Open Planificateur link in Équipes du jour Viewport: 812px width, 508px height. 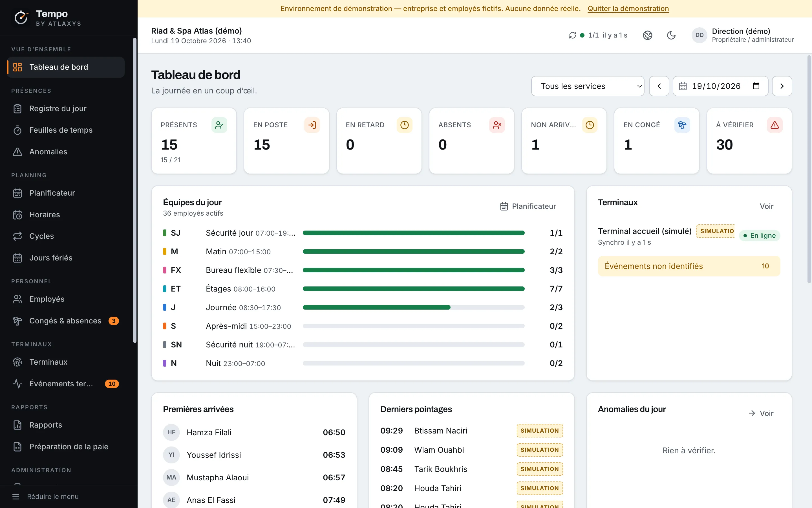[x=528, y=206]
